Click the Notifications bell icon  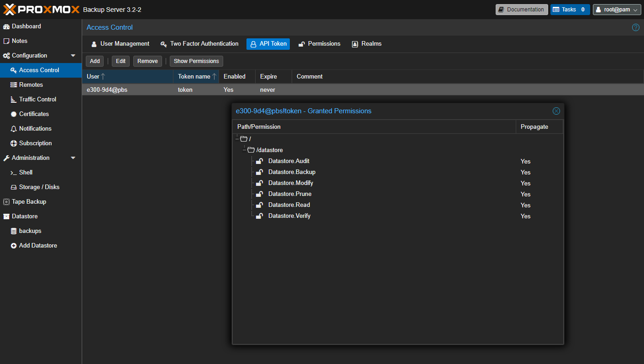(x=14, y=129)
